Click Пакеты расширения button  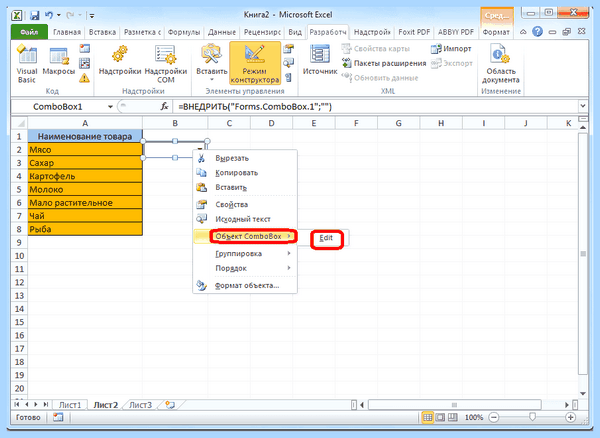point(384,63)
